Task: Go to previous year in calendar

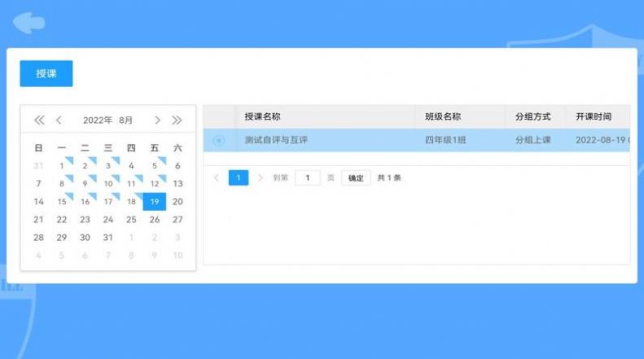Action: point(39,120)
